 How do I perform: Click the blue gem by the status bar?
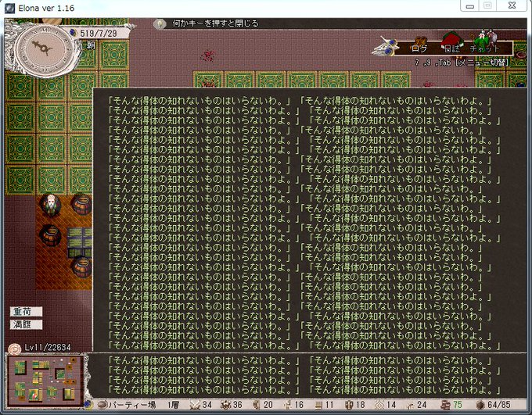click(87, 405)
